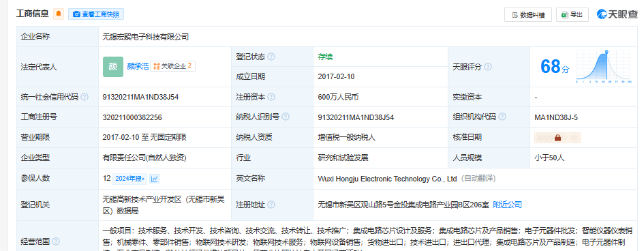Image resolution: width=644 pixels, height=251 pixels.
Task: Open the 附近公司 link
Action: pyautogui.click(x=507, y=204)
